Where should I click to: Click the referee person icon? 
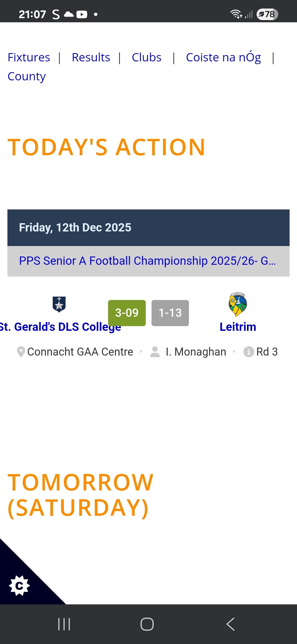point(155,352)
